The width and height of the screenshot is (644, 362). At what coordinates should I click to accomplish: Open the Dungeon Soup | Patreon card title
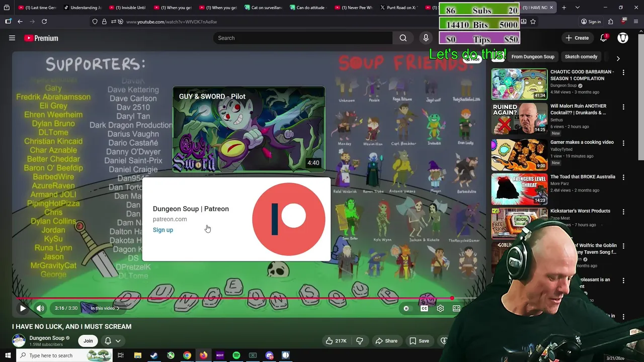click(191, 209)
